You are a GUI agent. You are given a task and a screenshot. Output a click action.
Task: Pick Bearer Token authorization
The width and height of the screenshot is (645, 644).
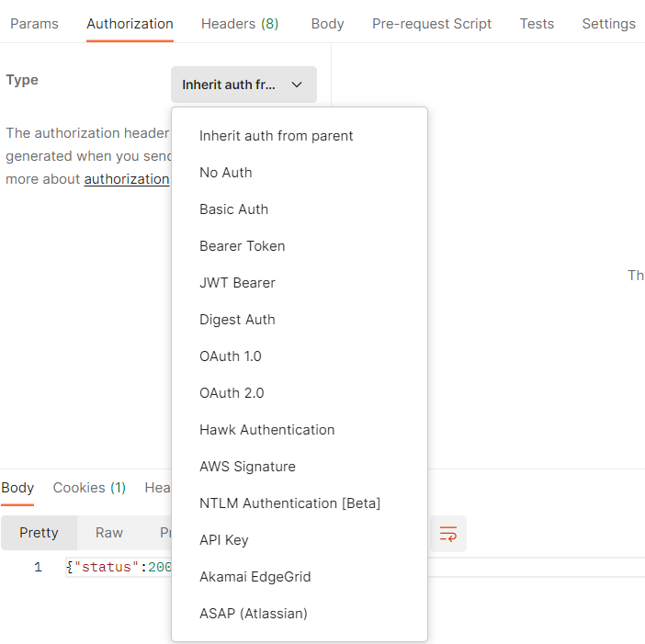243,246
